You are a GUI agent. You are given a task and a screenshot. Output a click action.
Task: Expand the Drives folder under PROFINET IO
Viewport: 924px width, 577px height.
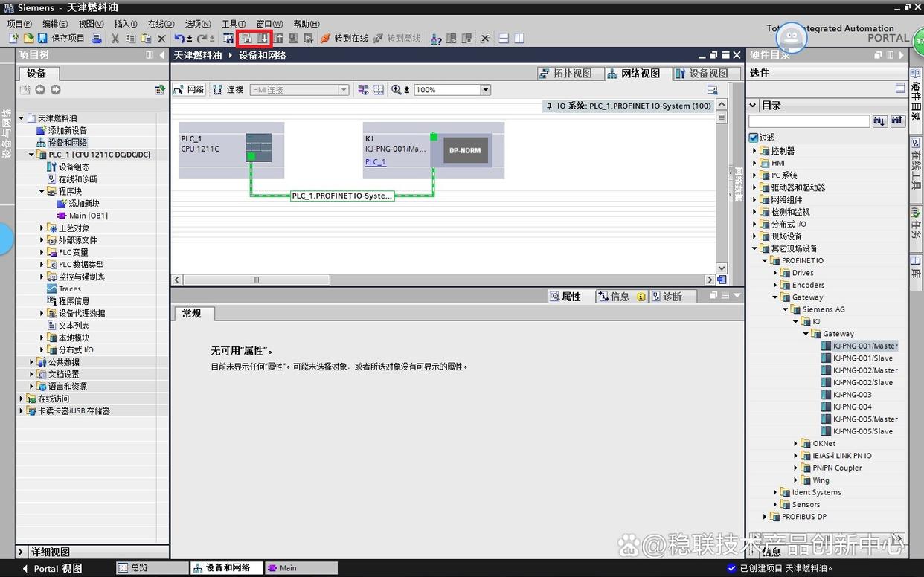[x=775, y=273]
